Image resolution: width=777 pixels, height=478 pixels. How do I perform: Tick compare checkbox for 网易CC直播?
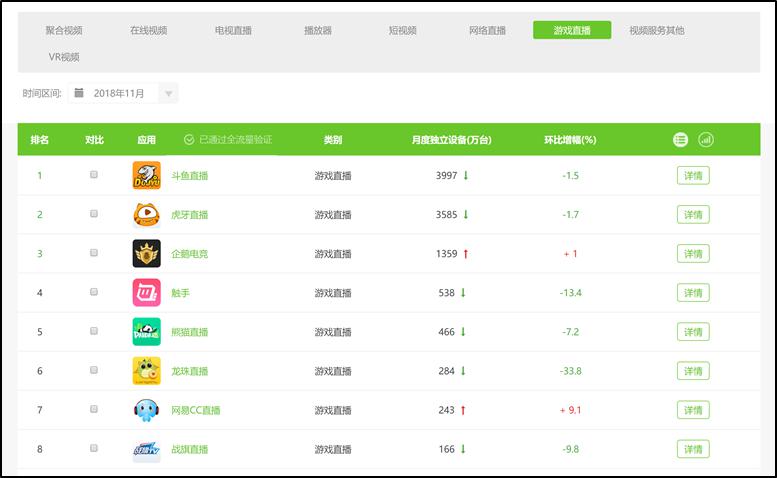coord(94,409)
